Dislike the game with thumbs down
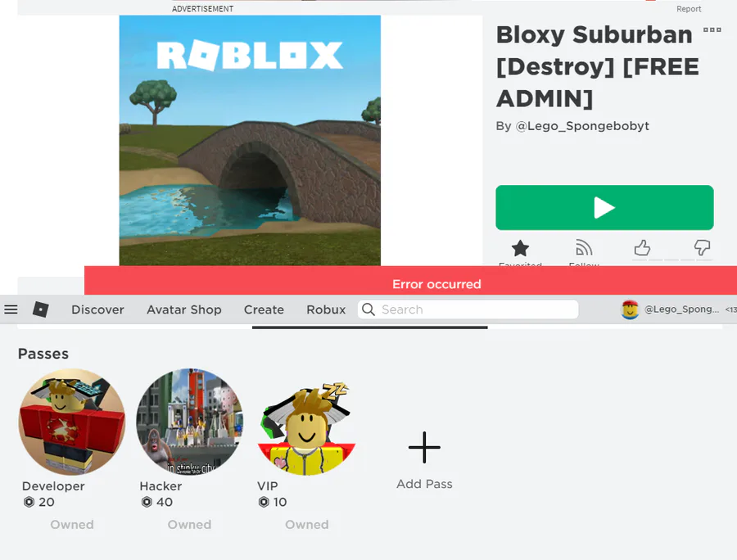 click(702, 247)
